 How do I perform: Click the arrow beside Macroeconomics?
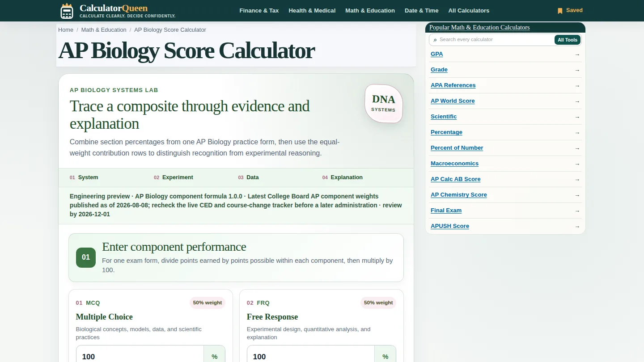click(x=577, y=164)
